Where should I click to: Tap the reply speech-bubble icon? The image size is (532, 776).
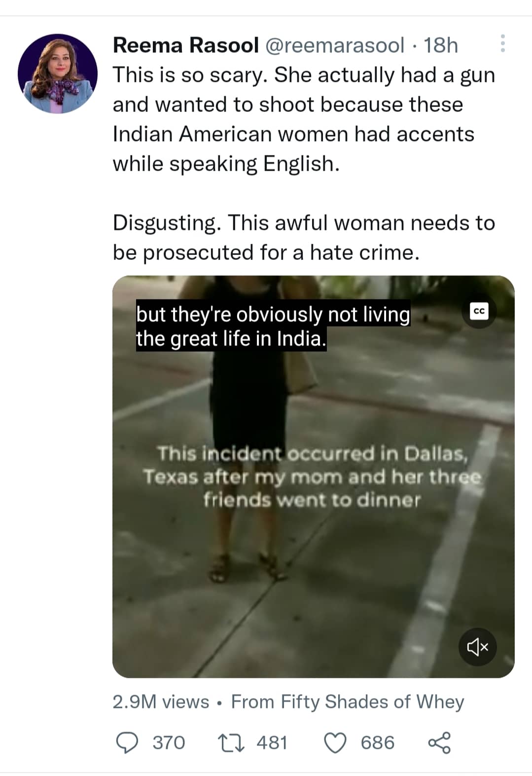pos(127,742)
